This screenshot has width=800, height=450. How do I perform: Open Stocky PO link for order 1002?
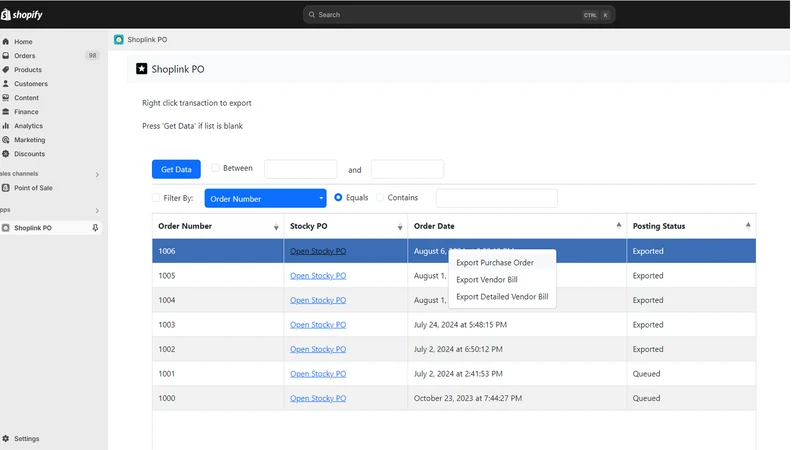pos(318,349)
